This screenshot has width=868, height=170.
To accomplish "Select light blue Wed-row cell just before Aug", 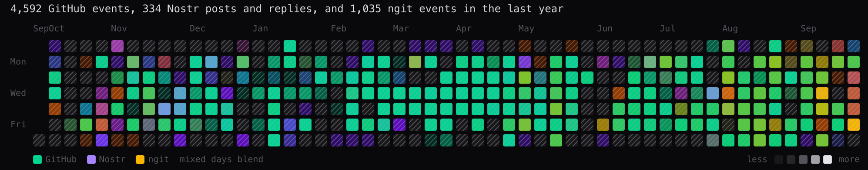I will tap(713, 93).
